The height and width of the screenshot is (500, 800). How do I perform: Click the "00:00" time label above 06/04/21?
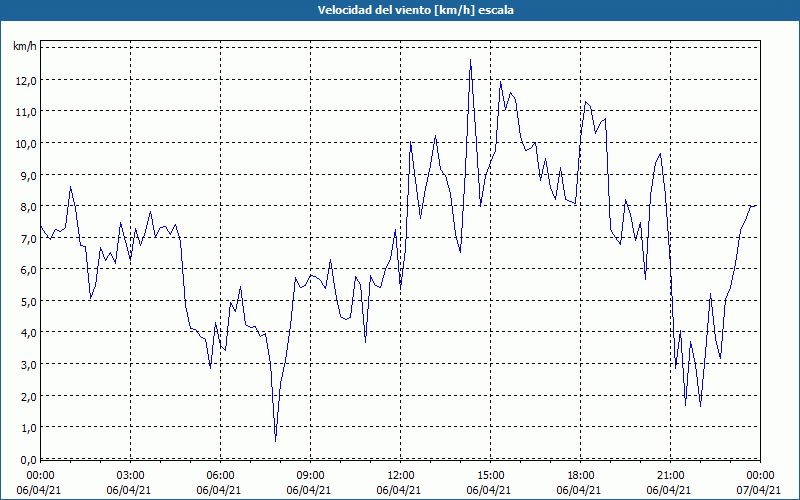pos(40,476)
